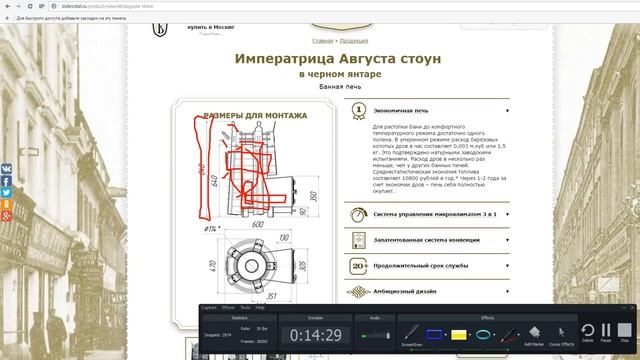640x360 pixels.
Task: Share page on Google Plus
Action: [6, 216]
